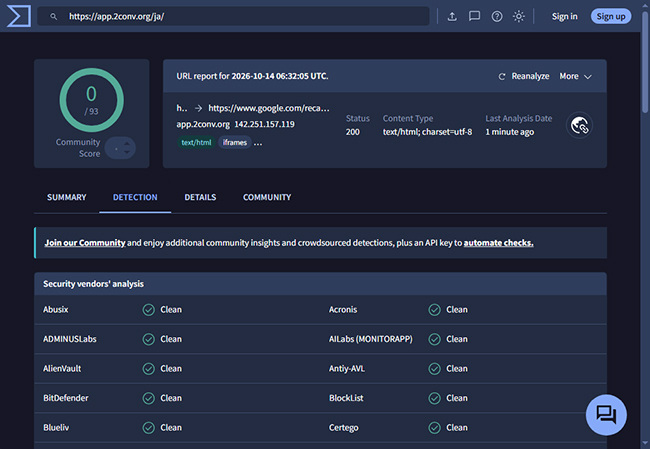Click the Blueliv vendor name
The image size is (650, 449).
pos(56,427)
